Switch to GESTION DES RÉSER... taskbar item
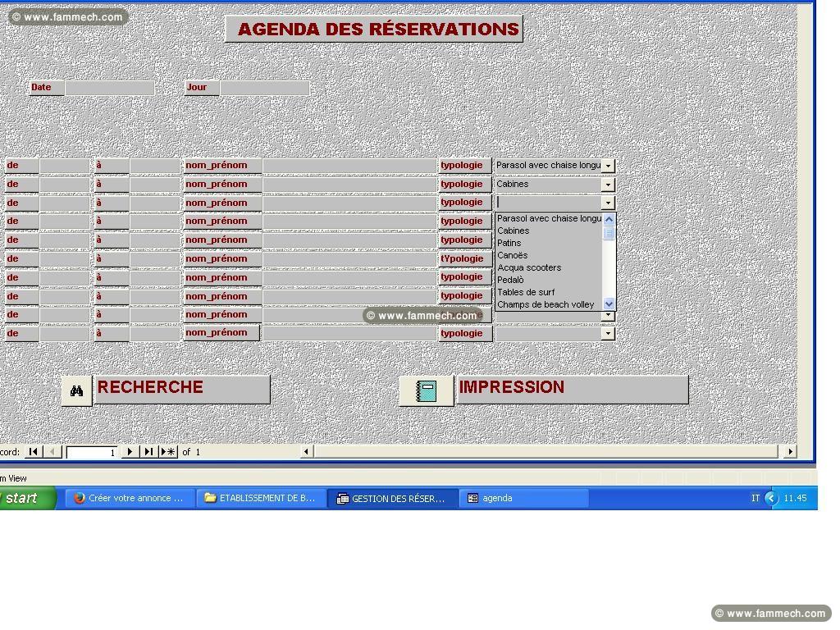Screen dimensions: 840x630 [392, 498]
